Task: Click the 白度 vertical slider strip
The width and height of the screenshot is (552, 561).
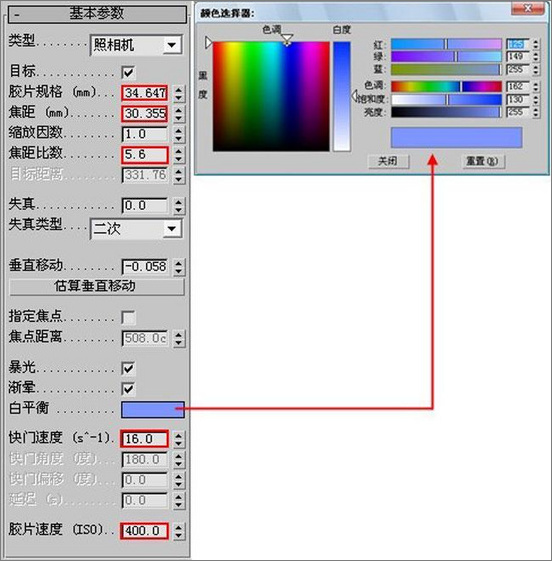Action: click(342, 97)
